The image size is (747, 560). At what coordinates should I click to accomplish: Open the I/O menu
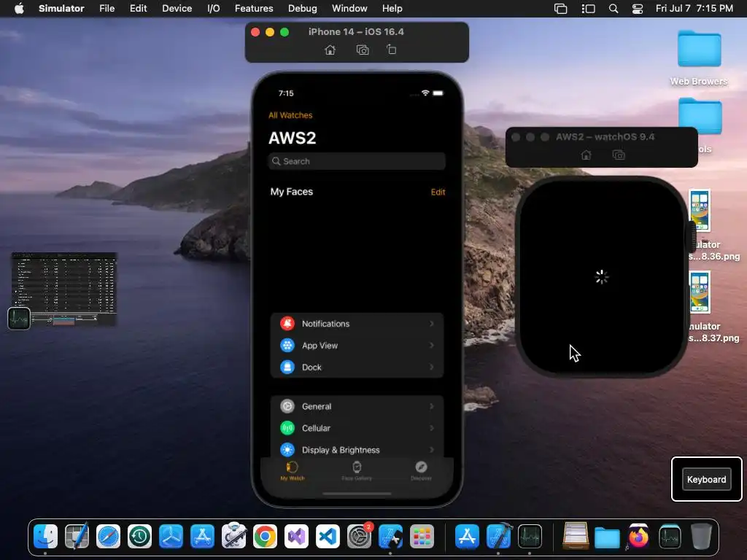(214, 9)
